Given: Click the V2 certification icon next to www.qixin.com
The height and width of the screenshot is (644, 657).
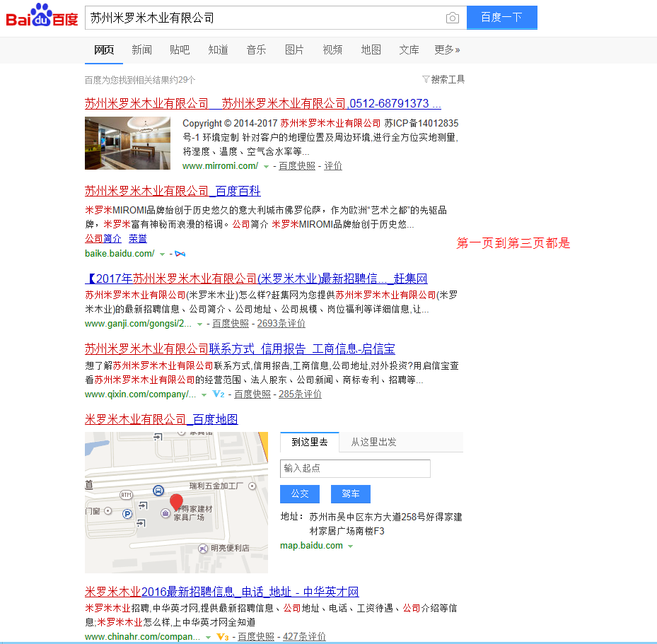Looking at the screenshot, I should 218,394.
